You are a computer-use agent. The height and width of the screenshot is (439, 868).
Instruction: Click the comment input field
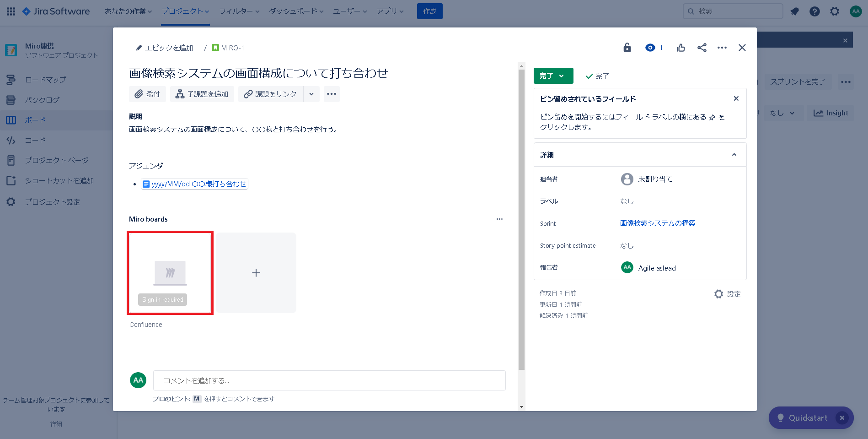coord(329,380)
